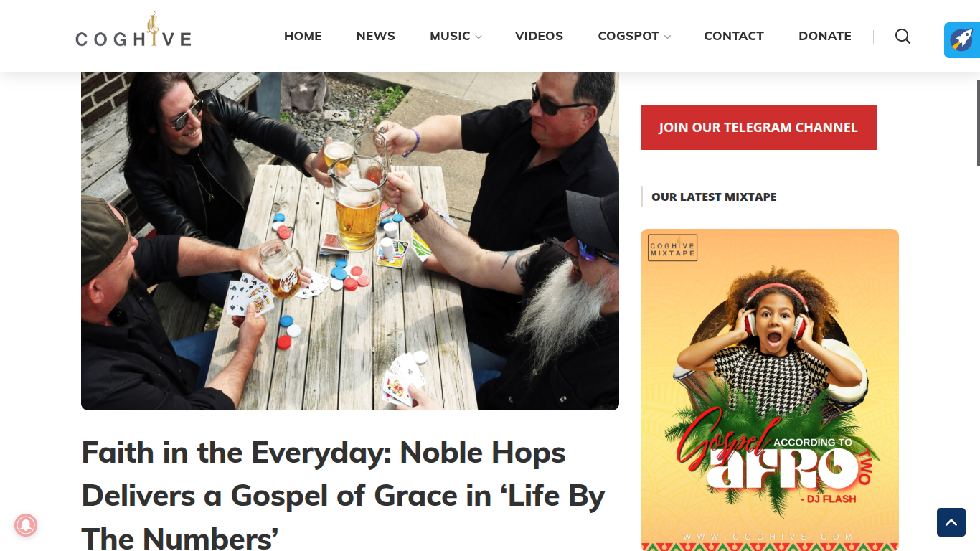Viewport: 980px width, 551px height.
Task: Click the blue rocket icon
Action: tap(962, 40)
